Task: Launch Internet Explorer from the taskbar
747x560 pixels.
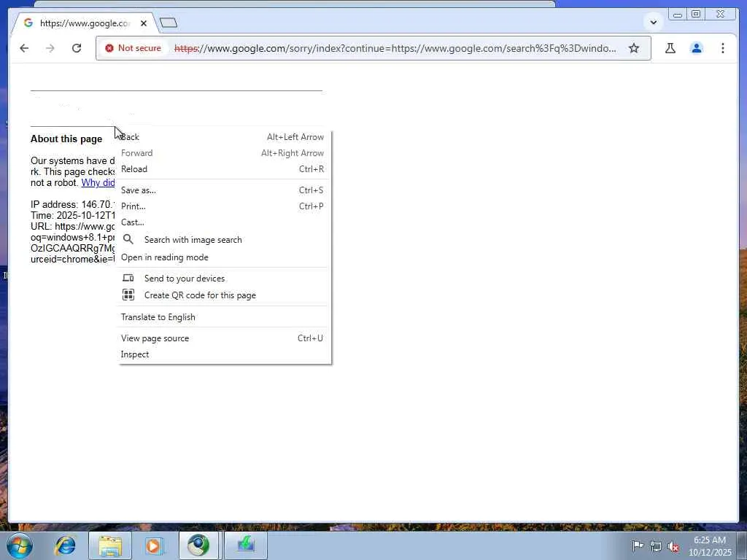Action: 65,545
